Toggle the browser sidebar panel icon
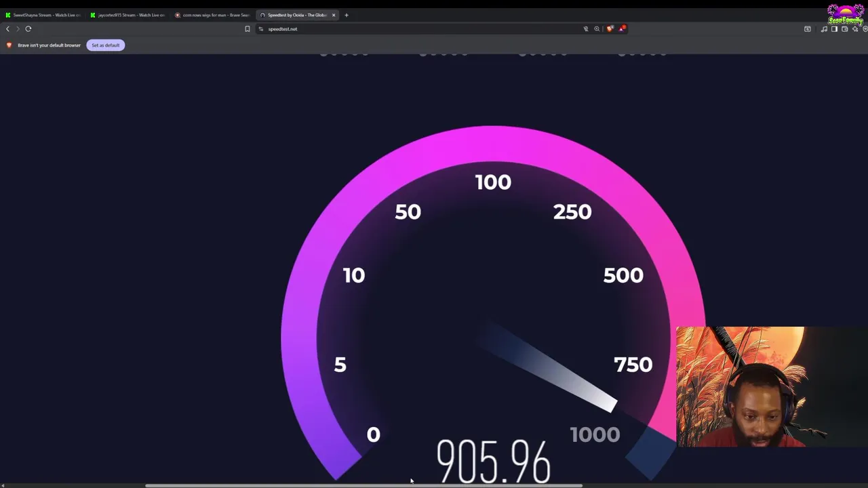This screenshot has height=488, width=868. [x=834, y=29]
